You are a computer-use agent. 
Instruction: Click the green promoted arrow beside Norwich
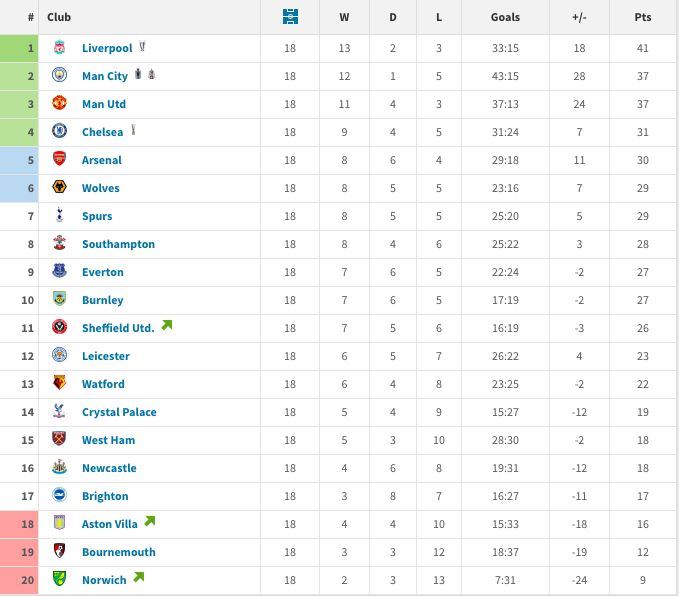[x=139, y=577]
